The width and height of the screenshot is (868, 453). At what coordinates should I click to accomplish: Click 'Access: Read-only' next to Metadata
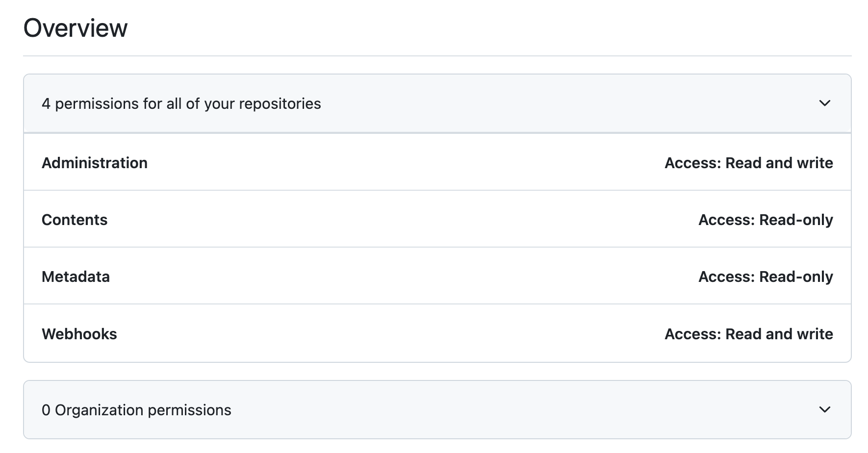click(766, 277)
